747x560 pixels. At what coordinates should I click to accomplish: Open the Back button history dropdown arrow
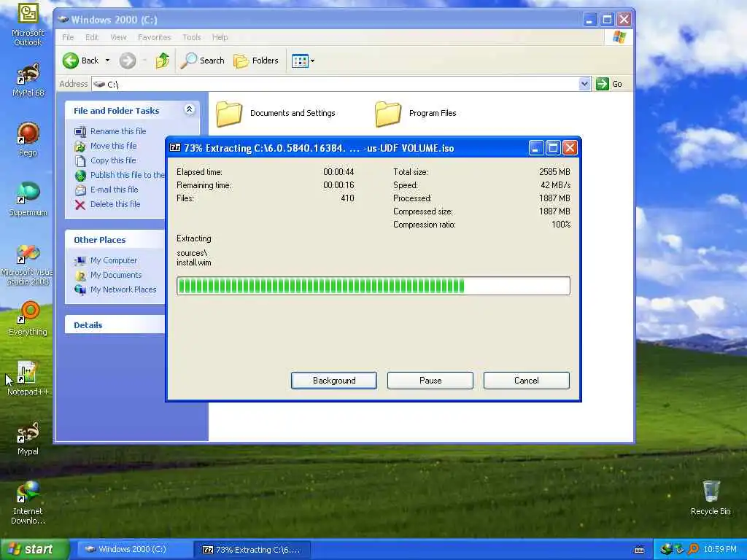click(x=107, y=61)
